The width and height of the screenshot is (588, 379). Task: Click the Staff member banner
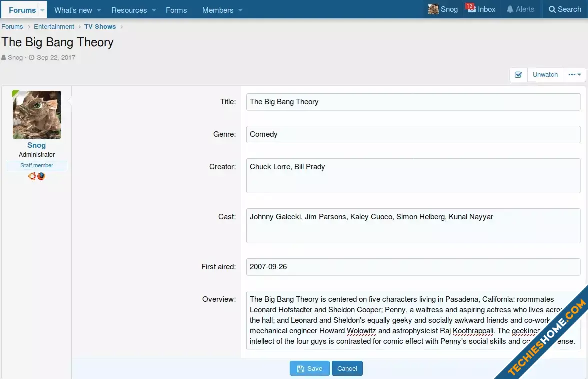coord(37,165)
